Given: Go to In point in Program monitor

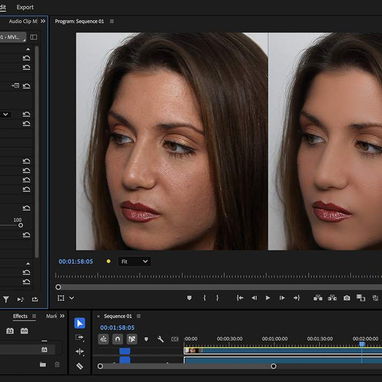Looking at the screenshot, I should pyautogui.click(x=240, y=298).
